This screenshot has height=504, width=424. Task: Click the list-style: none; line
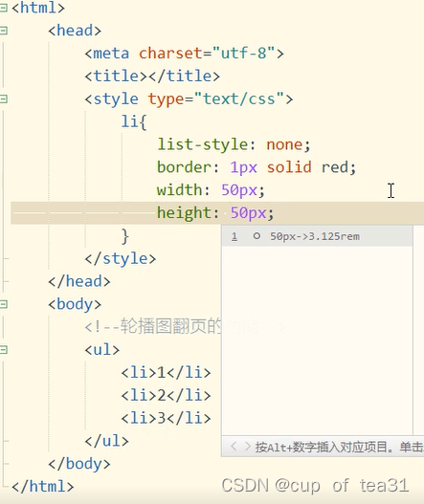point(234,144)
